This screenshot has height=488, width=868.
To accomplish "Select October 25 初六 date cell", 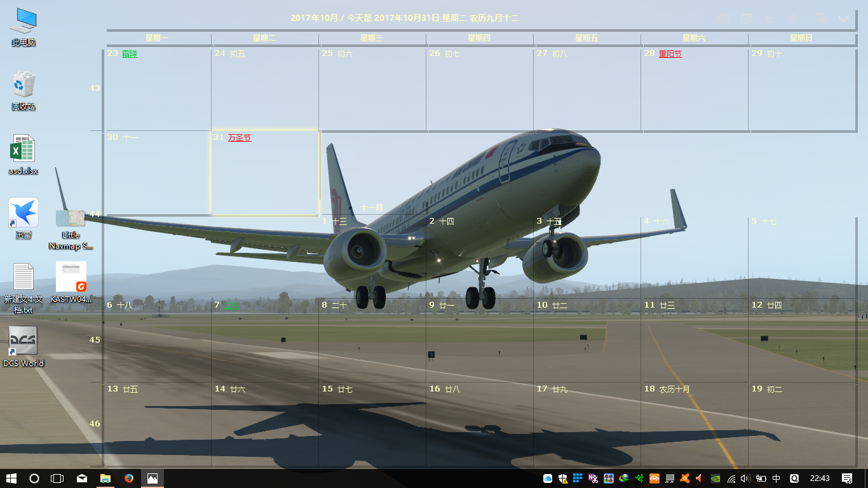I will (372, 89).
